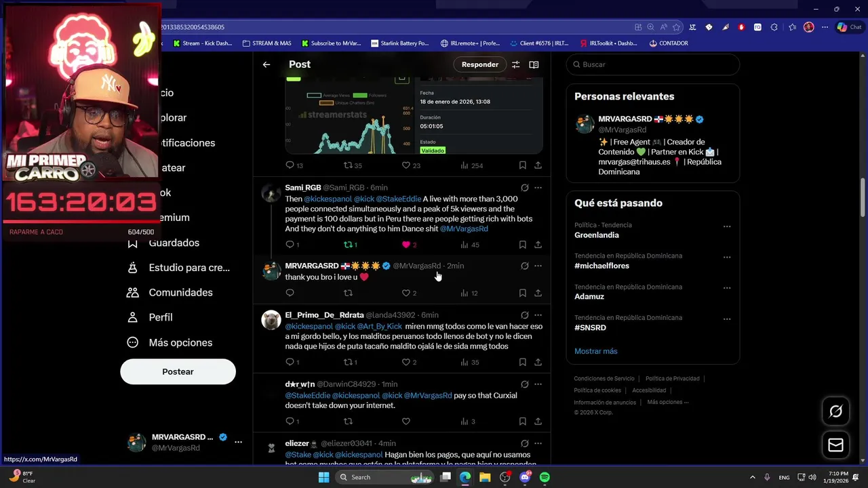Image resolution: width=868 pixels, height=488 pixels.
Task: Open Estudio para creadores in sidebar
Action: click(x=180, y=268)
